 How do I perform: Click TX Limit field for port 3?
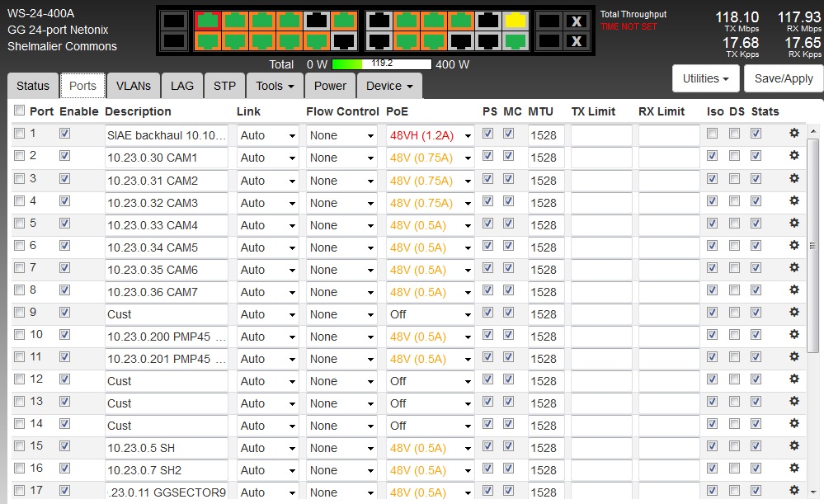601,181
